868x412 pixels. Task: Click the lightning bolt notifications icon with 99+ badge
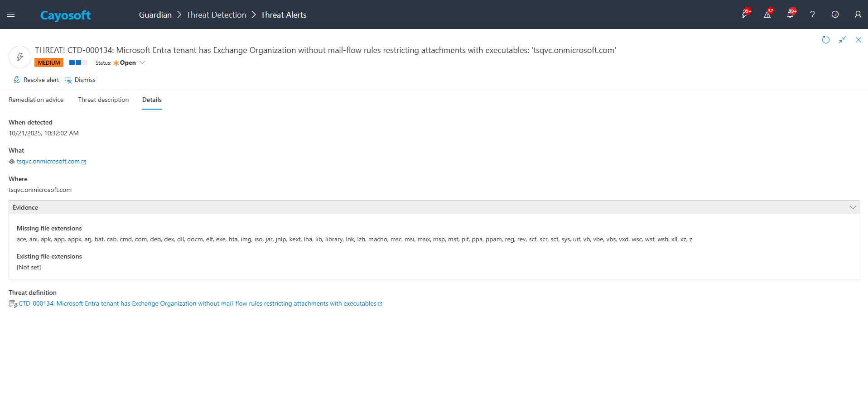[745, 14]
